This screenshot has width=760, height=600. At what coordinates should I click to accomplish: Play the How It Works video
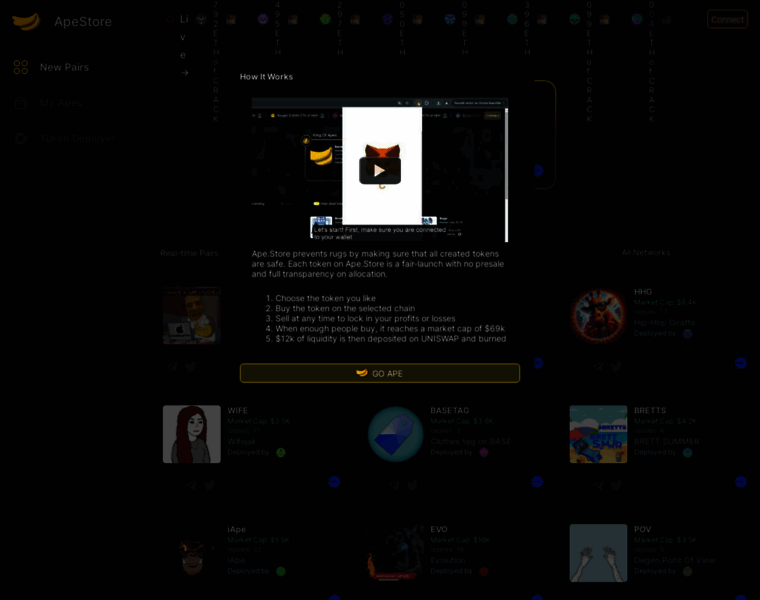380,170
